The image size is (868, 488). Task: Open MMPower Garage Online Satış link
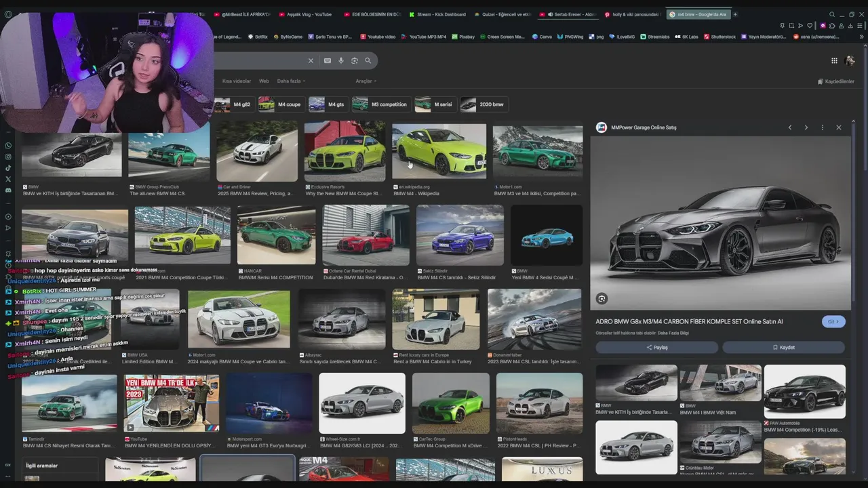644,127
